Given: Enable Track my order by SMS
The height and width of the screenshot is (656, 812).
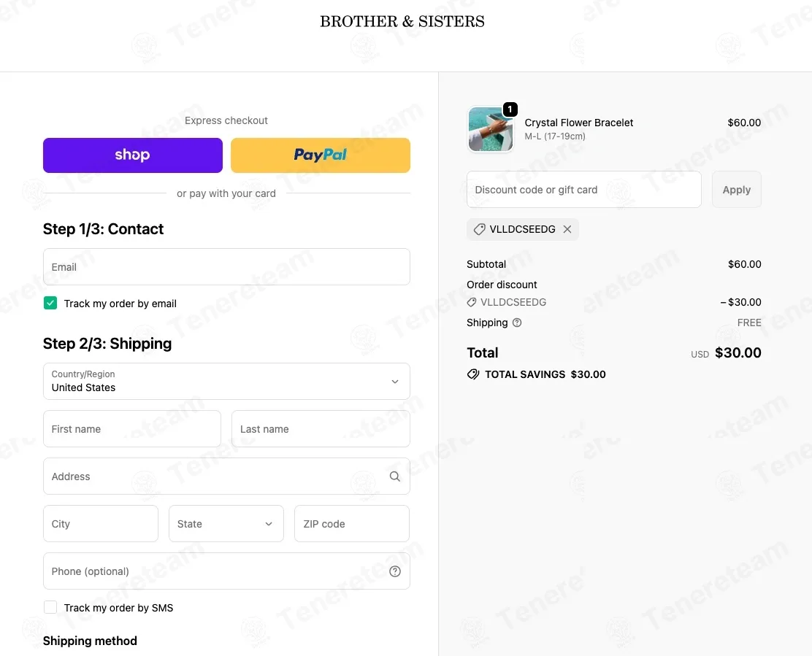Looking at the screenshot, I should (50, 607).
